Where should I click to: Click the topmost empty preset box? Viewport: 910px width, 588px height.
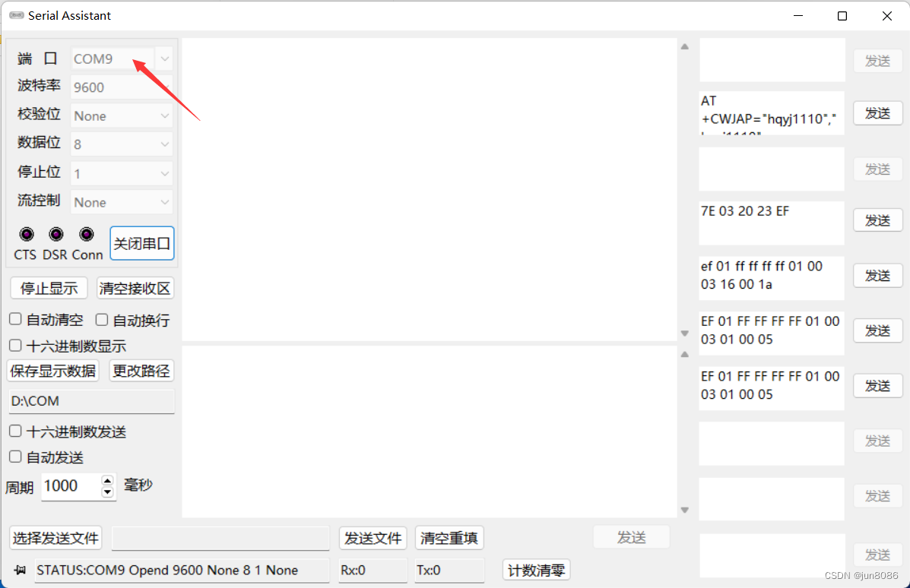pos(772,60)
